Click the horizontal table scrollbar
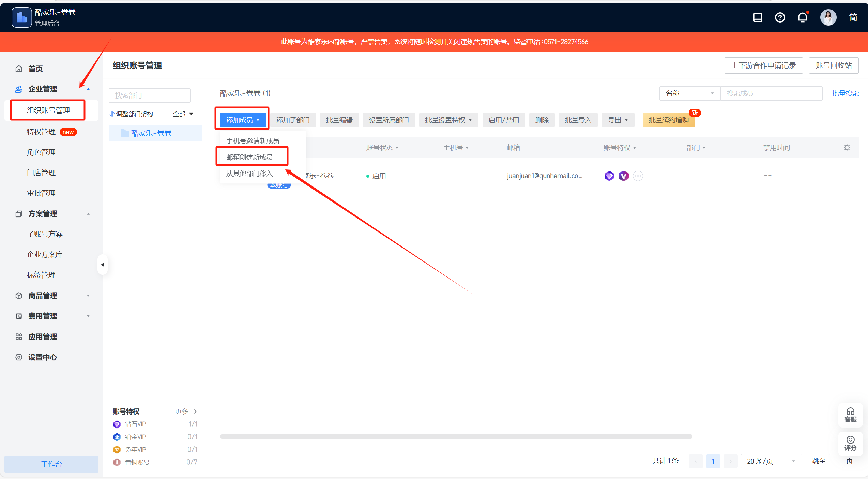This screenshot has width=868, height=479. pyautogui.click(x=456, y=436)
